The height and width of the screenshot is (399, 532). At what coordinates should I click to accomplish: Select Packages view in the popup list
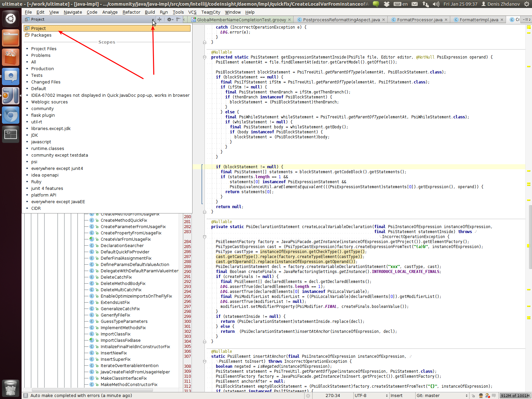(x=107, y=35)
